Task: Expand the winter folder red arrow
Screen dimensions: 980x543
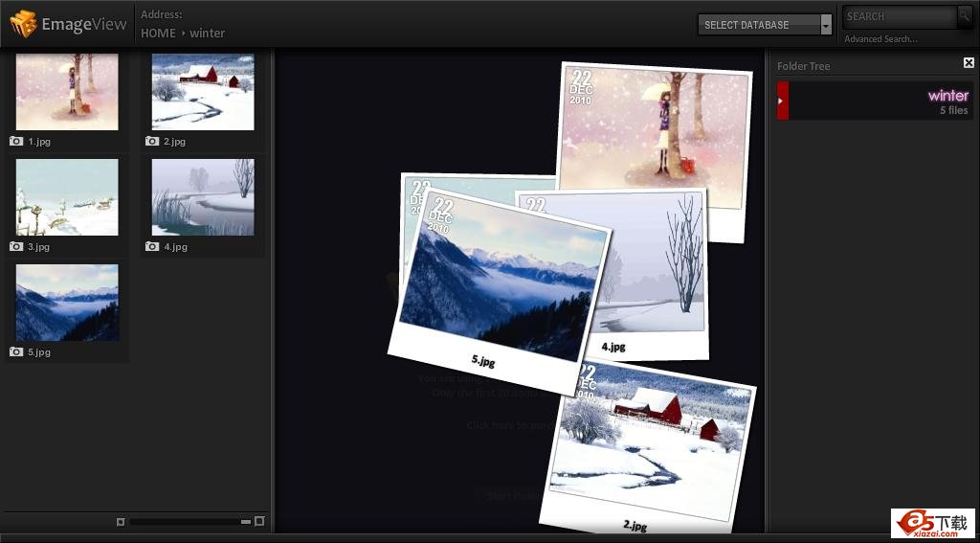Action: click(782, 101)
